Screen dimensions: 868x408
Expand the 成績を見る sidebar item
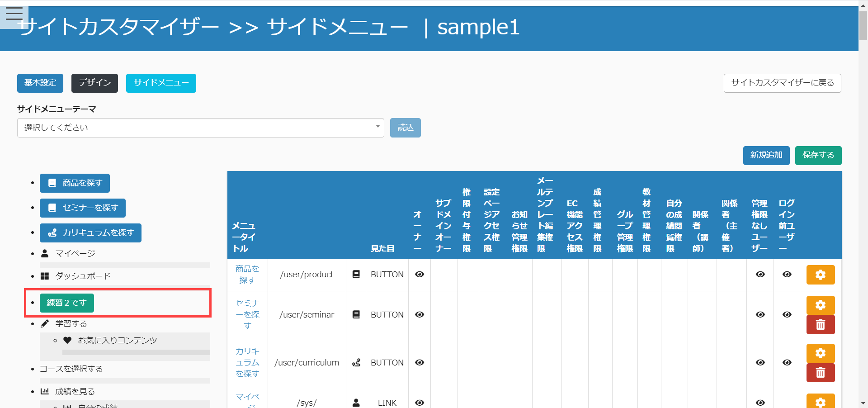tap(75, 392)
